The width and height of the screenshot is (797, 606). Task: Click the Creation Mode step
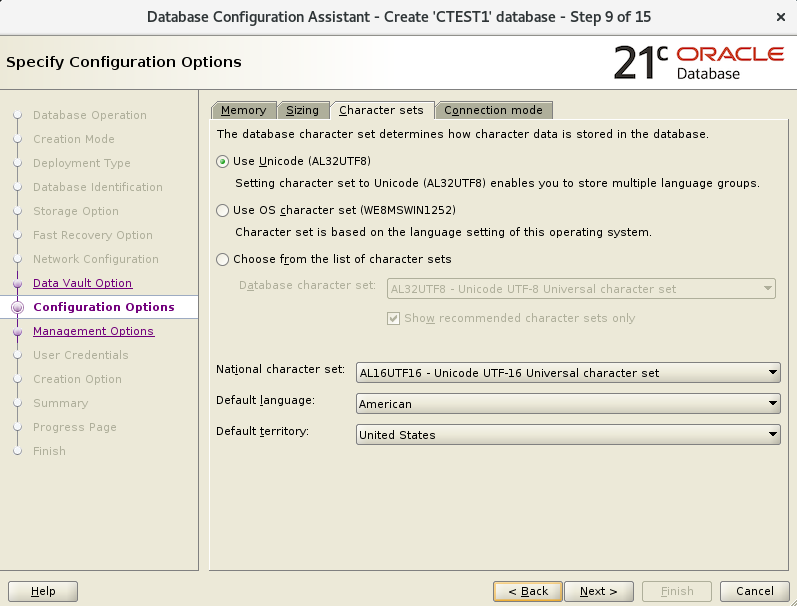coord(74,139)
